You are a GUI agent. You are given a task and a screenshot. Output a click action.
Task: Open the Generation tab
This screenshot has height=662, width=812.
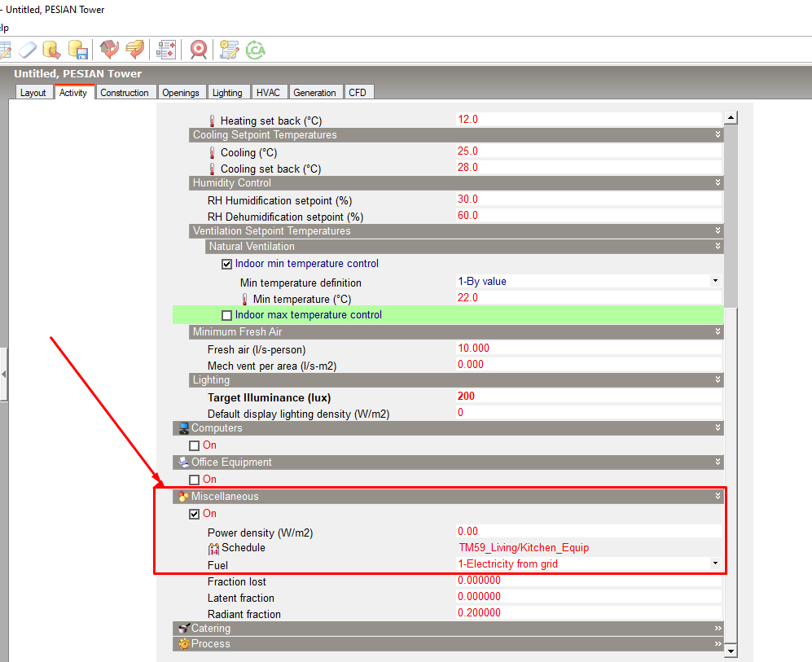314,92
